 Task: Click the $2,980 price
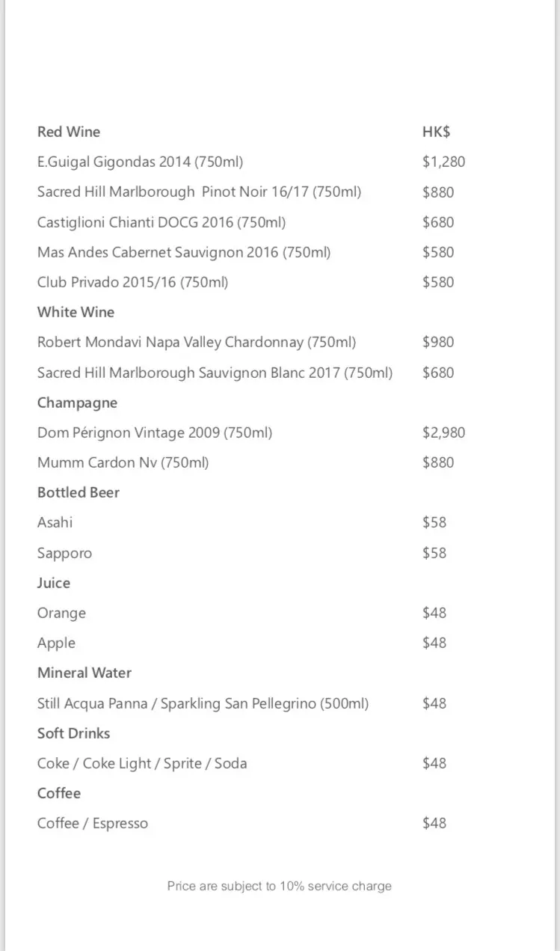tap(443, 432)
